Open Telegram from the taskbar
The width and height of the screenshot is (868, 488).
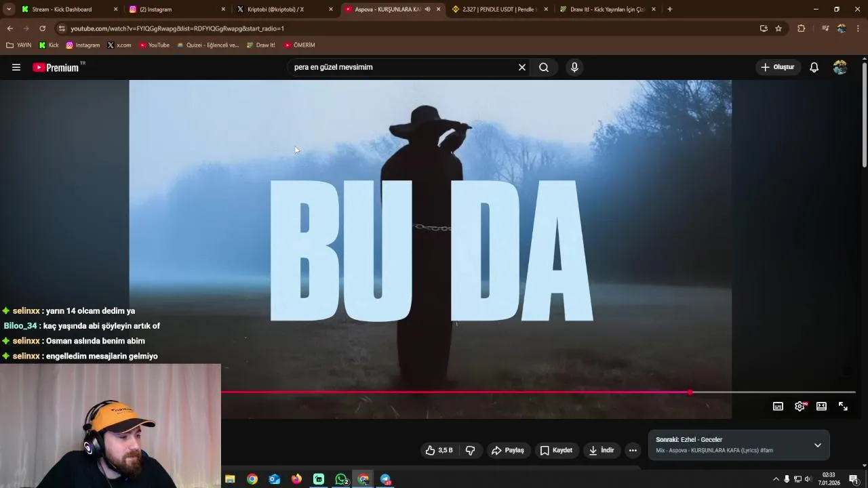click(x=385, y=479)
